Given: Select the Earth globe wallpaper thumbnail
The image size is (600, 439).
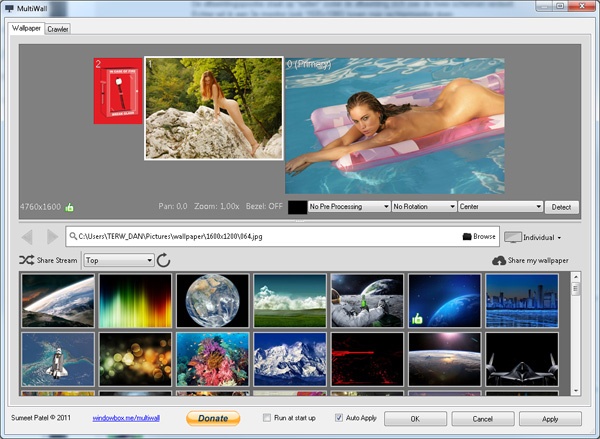Looking at the screenshot, I should (212, 300).
